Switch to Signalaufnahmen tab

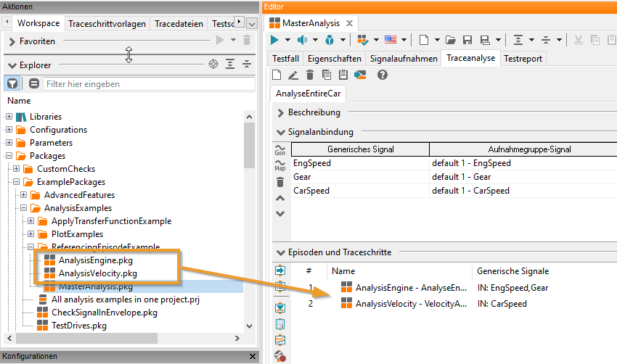pos(404,59)
